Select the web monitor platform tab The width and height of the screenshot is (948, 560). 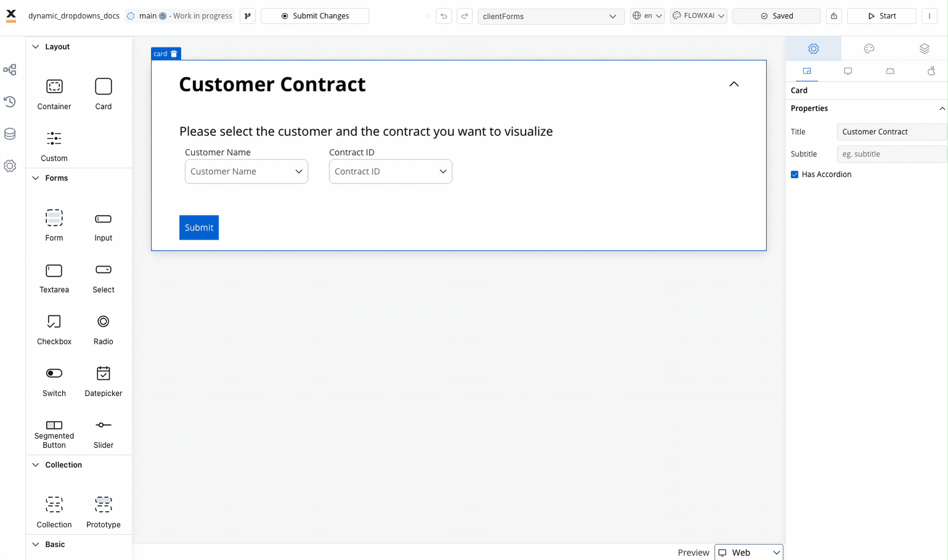pyautogui.click(x=848, y=71)
